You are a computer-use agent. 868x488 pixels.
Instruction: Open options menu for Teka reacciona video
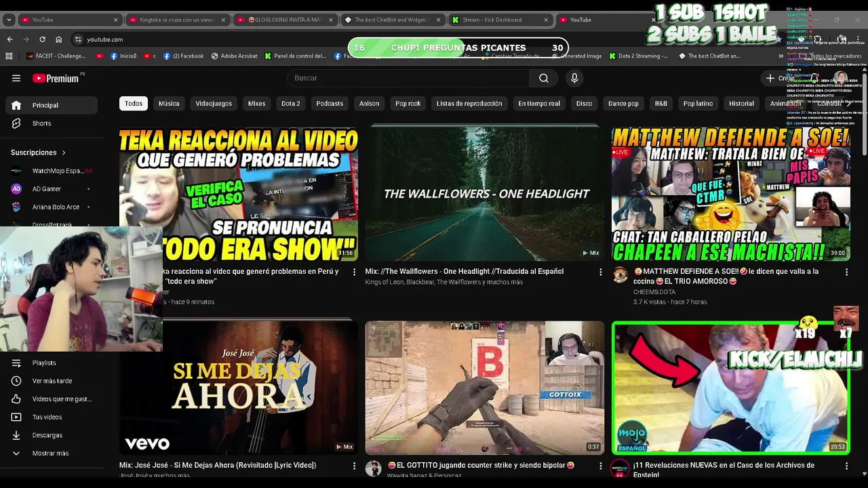coord(354,272)
